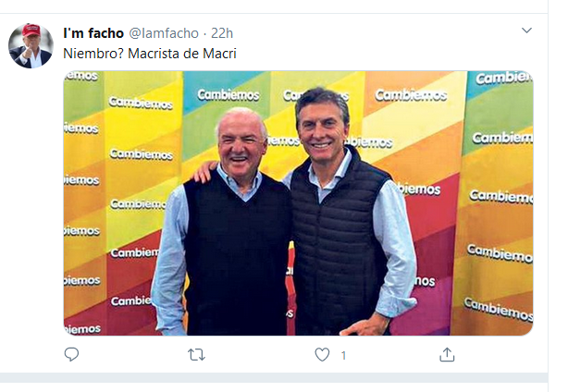Retweet the I'm facho tweet

[x=196, y=354]
